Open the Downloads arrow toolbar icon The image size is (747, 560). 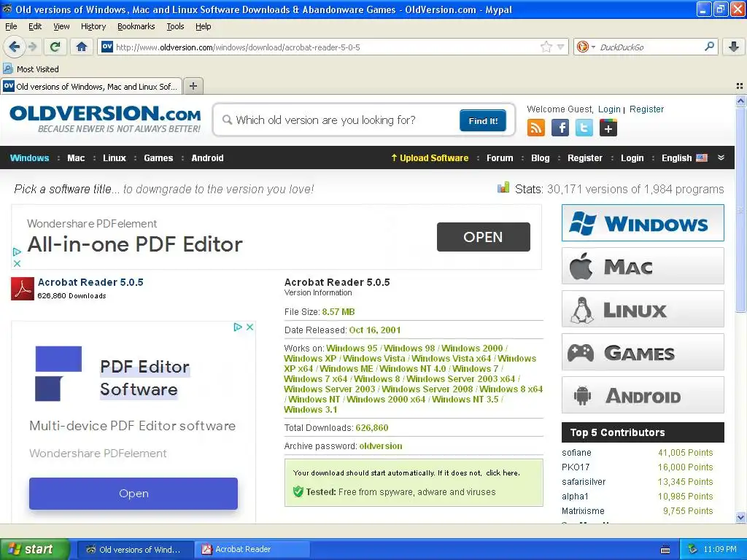[734, 47]
